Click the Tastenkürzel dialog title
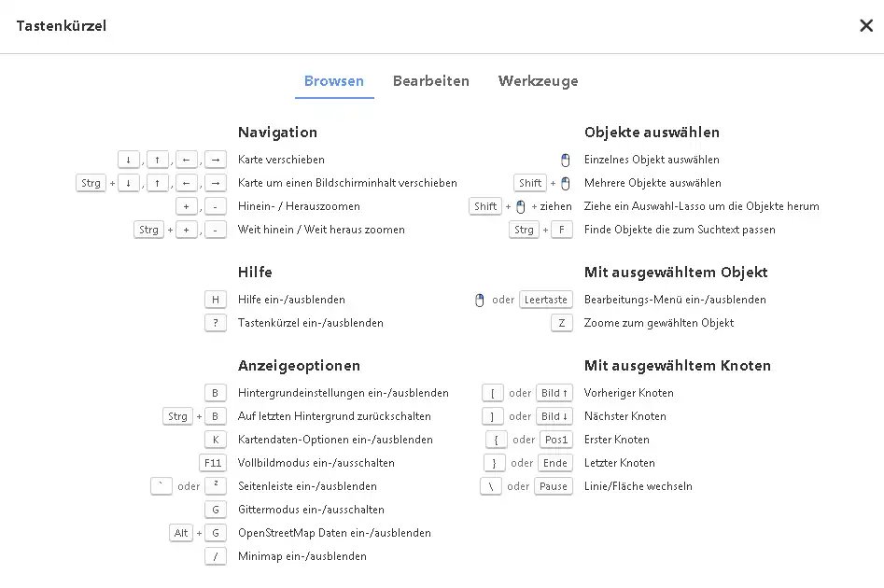This screenshot has width=884, height=588. coord(62,26)
